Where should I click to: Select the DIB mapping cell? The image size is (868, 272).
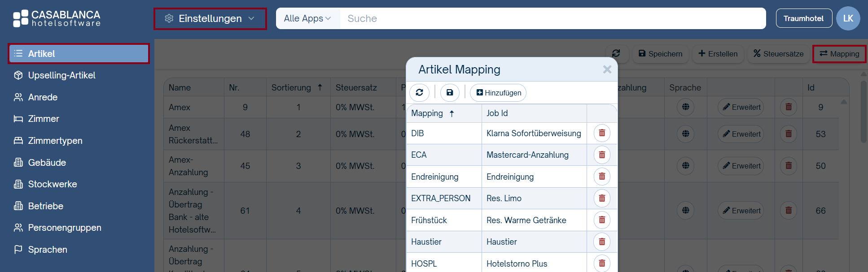tap(444, 133)
